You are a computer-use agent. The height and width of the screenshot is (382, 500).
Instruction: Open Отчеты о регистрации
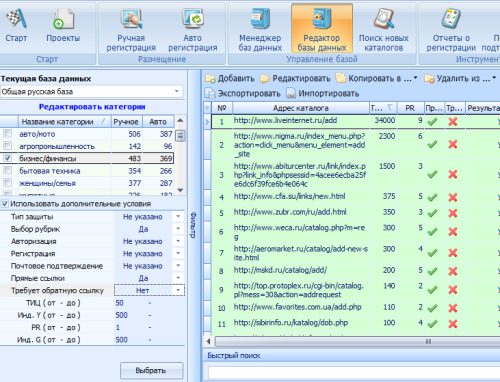[451, 30]
